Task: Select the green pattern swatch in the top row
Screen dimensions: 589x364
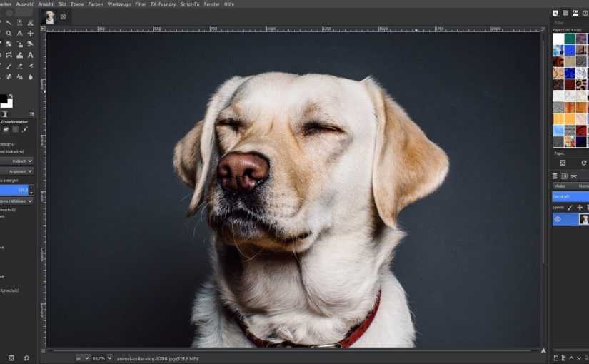Action: (570, 39)
